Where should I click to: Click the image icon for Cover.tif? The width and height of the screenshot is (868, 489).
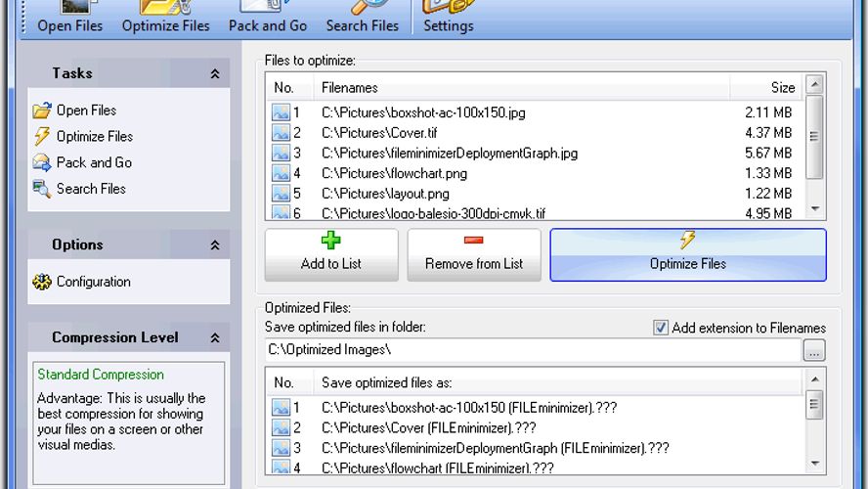pos(282,133)
